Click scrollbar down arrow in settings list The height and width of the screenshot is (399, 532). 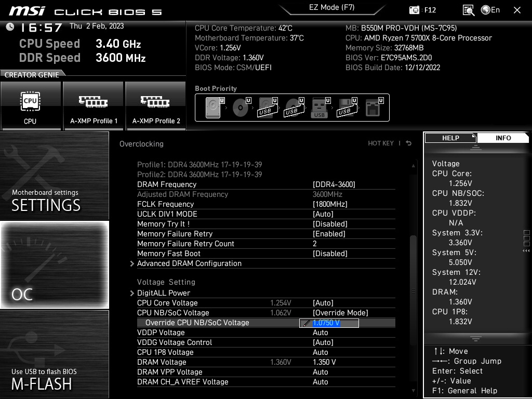coord(413,391)
